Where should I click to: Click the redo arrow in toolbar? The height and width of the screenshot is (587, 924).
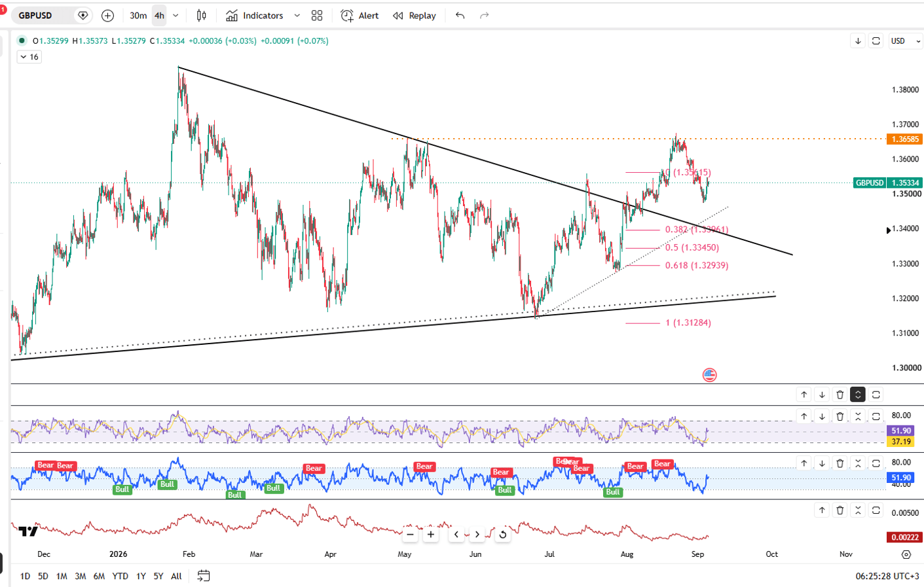(x=485, y=16)
